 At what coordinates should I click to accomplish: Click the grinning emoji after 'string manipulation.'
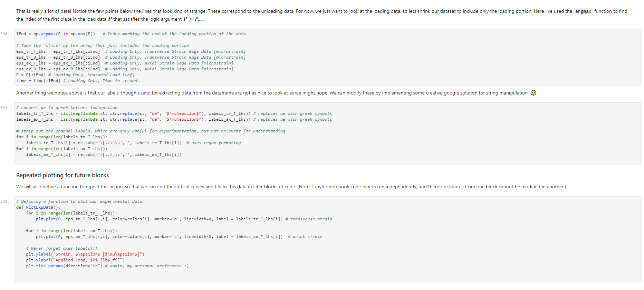[x=533, y=93]
